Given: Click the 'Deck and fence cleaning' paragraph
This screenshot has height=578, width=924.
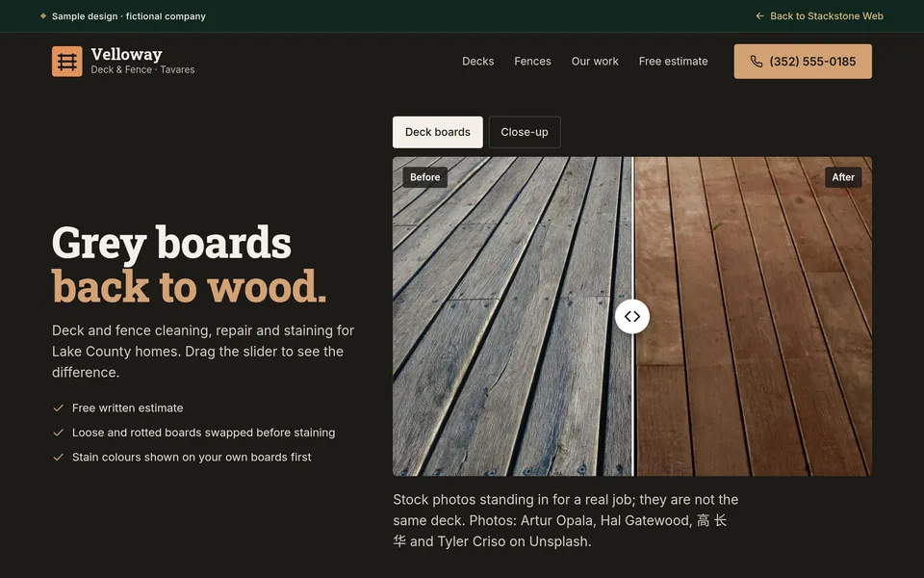Looking at the screenshot, I should pyautogui.click(x=203, y=351).
